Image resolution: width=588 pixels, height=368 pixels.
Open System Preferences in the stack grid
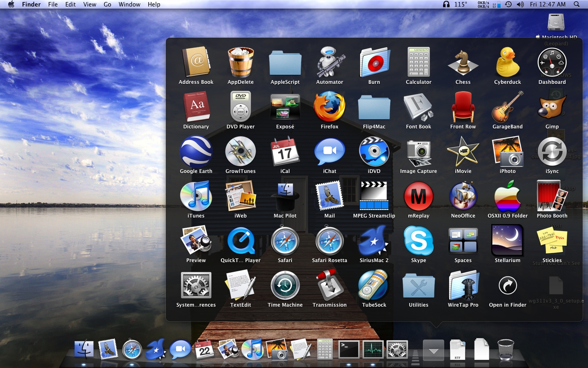pyautogui.click(x=196, y=285)
